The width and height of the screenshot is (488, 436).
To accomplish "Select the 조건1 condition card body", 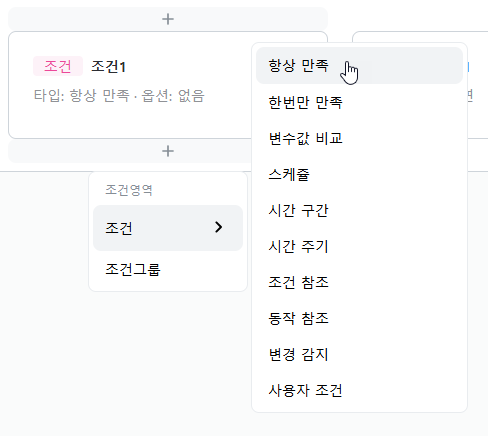I will [130, 85].
